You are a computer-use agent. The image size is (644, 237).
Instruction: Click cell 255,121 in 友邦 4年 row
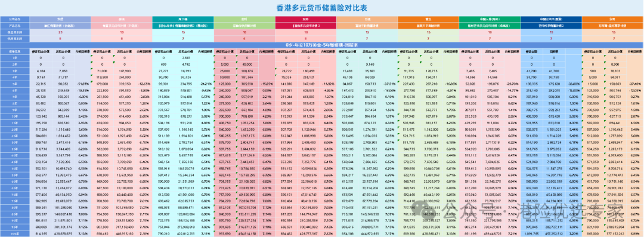pyautogui.click(x=308, y=78)
